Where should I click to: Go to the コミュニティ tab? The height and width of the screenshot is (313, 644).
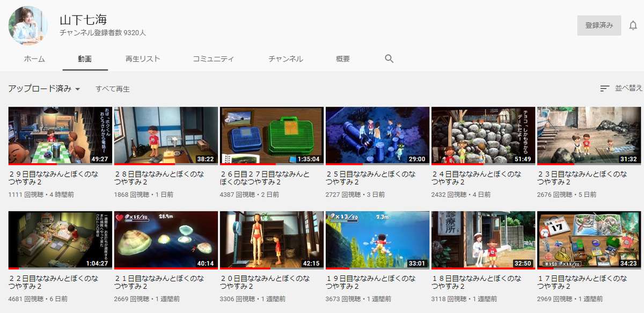(214, 59)
